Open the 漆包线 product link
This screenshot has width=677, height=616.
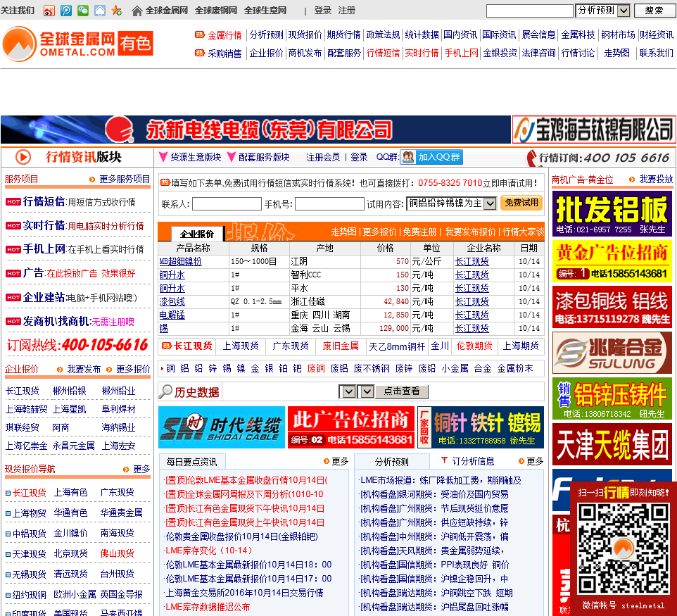point(172,301)
